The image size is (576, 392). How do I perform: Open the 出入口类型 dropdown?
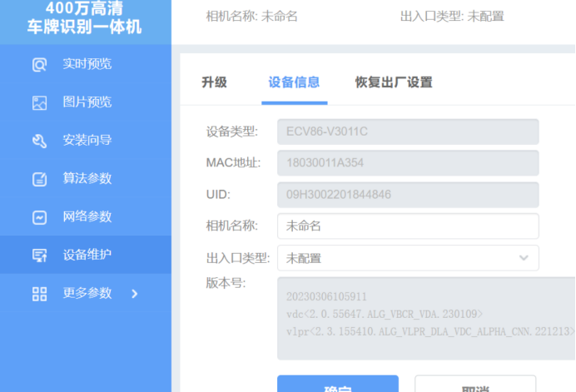coord(408,258)
